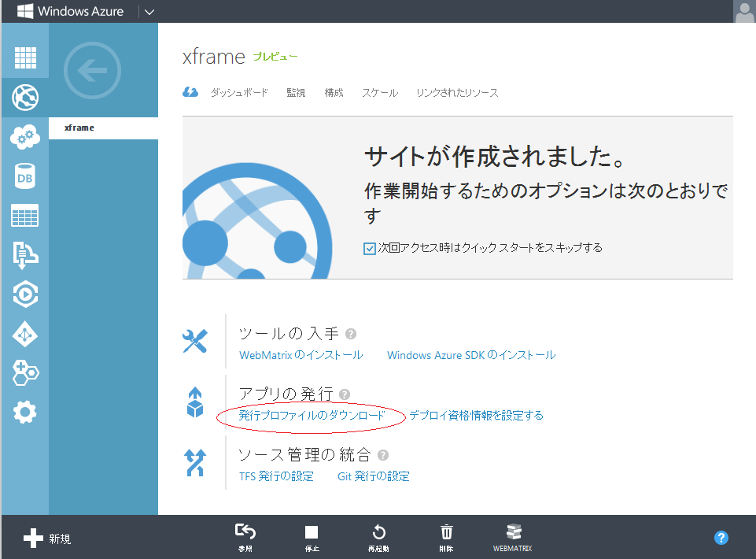The height and width of the screenshot is (559, 756).
Task: Select the Cloud Services icon in sidebar
Action: click(25, 137)
